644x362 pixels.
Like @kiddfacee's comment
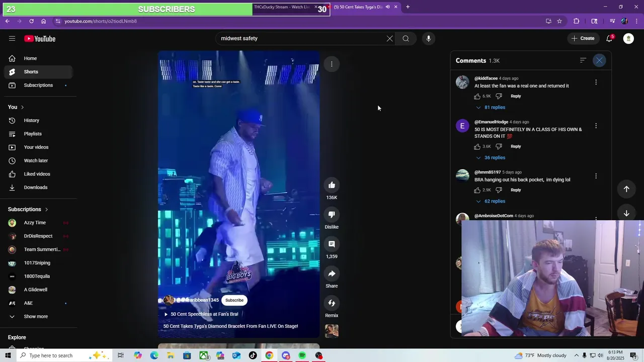coord(477,96)
